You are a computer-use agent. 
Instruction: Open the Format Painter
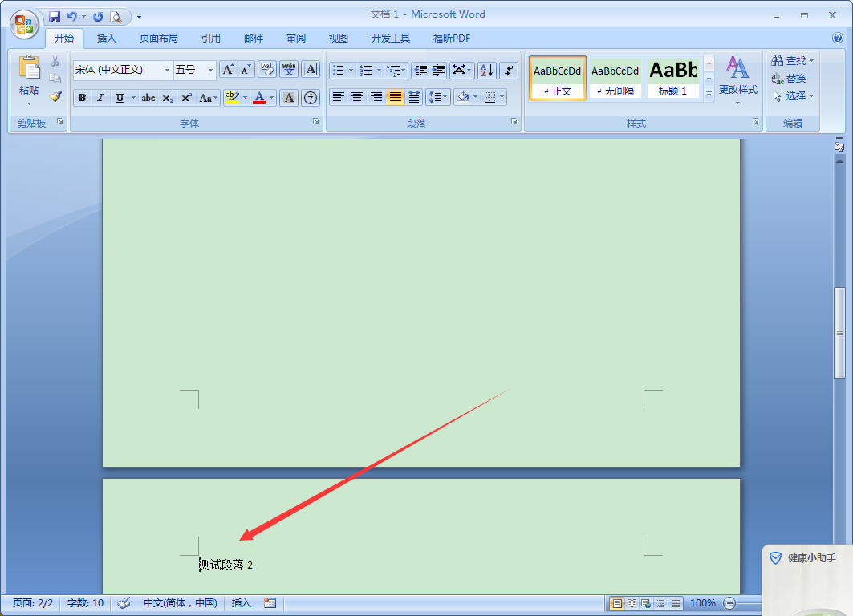click(55, 97)
